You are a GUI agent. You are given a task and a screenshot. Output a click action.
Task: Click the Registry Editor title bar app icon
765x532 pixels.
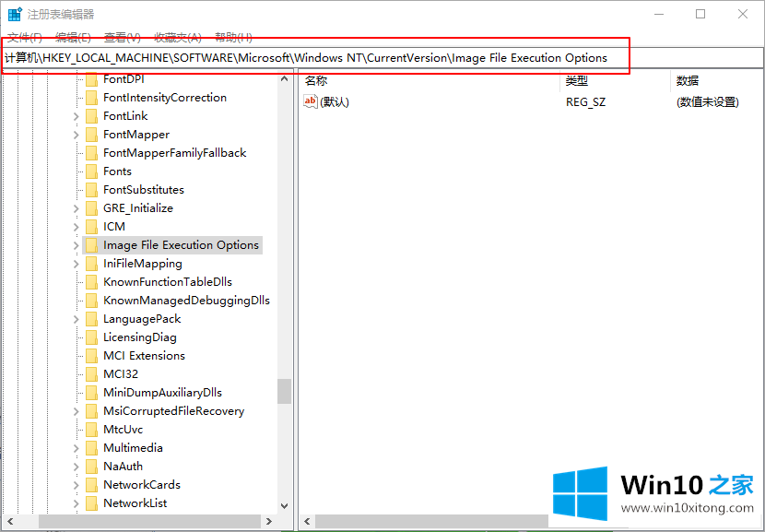click(15, 14)
